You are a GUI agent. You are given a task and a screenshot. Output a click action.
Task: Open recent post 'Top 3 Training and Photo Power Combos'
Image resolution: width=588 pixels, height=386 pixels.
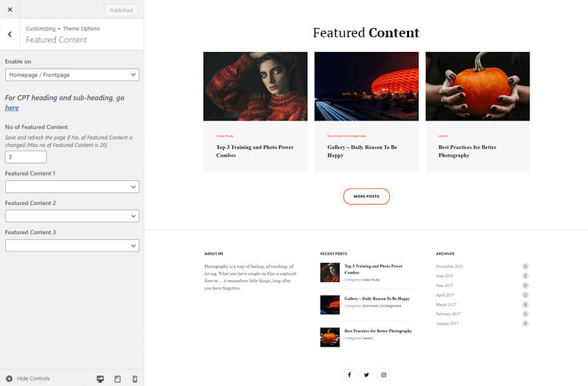[373, 269]
